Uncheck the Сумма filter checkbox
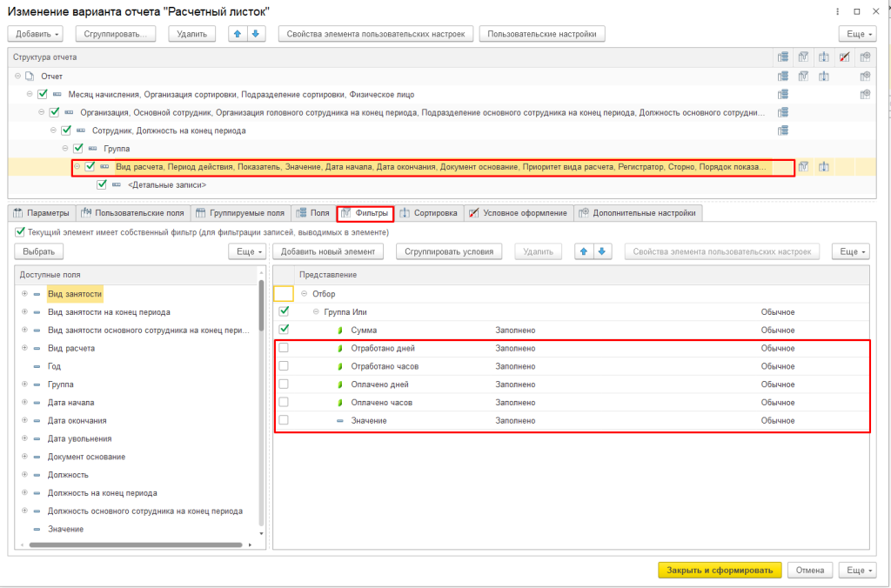The image size is (891, 588). 284,330
